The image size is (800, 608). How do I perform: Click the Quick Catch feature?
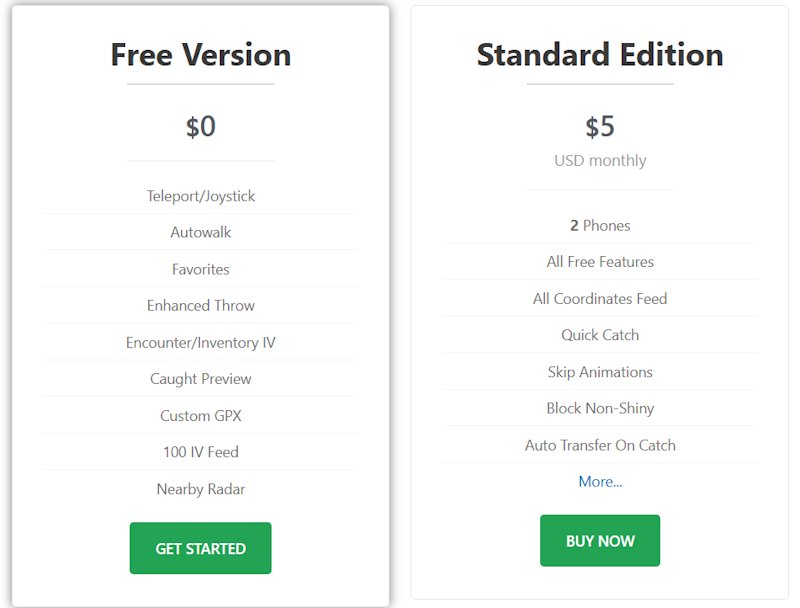(600, 335)
